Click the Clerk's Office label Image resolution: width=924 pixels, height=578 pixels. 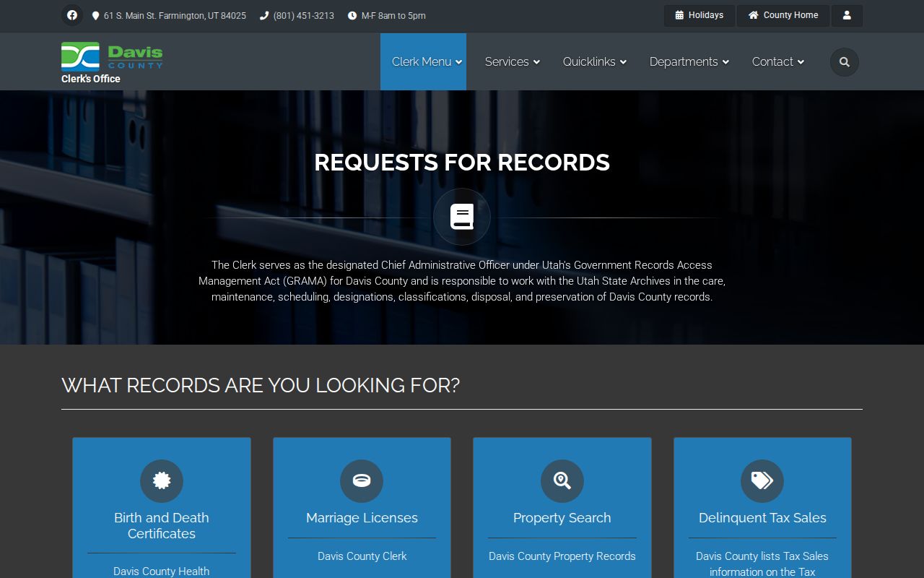tap(91, 79)
